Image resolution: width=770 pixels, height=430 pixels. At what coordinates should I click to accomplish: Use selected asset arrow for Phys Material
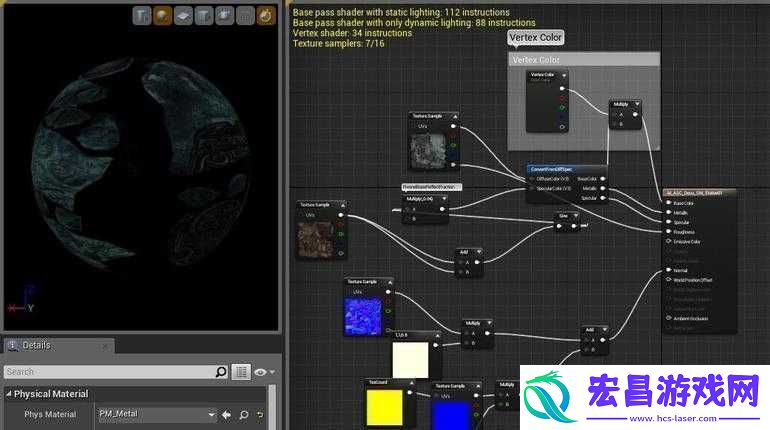click(x=226, y=415)
